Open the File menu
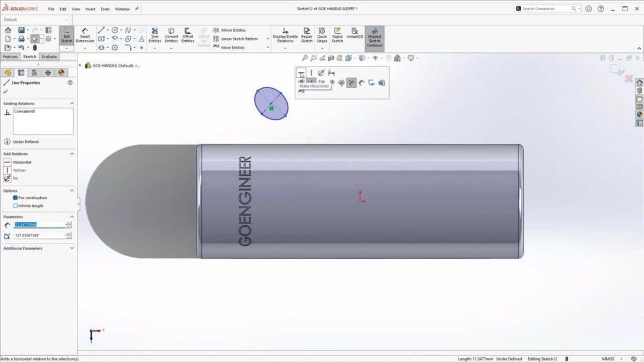 pos(51,9)
